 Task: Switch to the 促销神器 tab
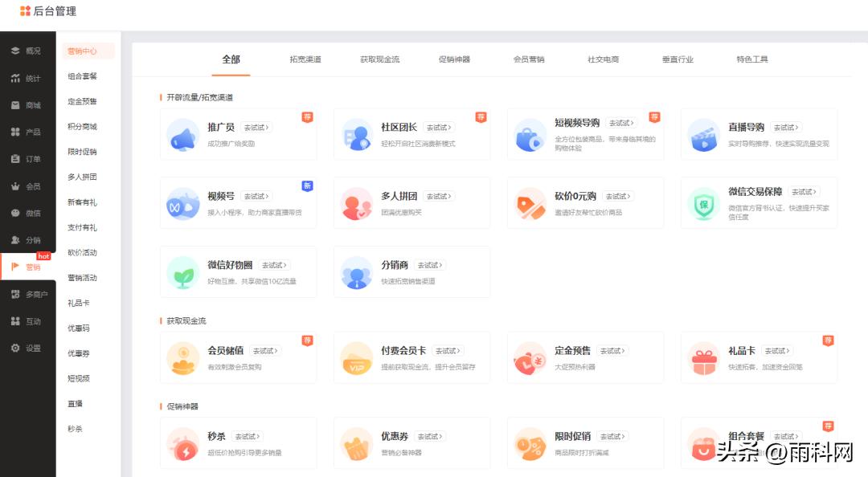(456, 59)
